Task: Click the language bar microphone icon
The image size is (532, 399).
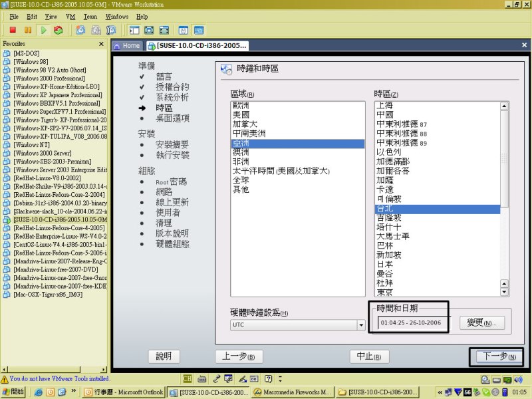Action: click(216, 379)
